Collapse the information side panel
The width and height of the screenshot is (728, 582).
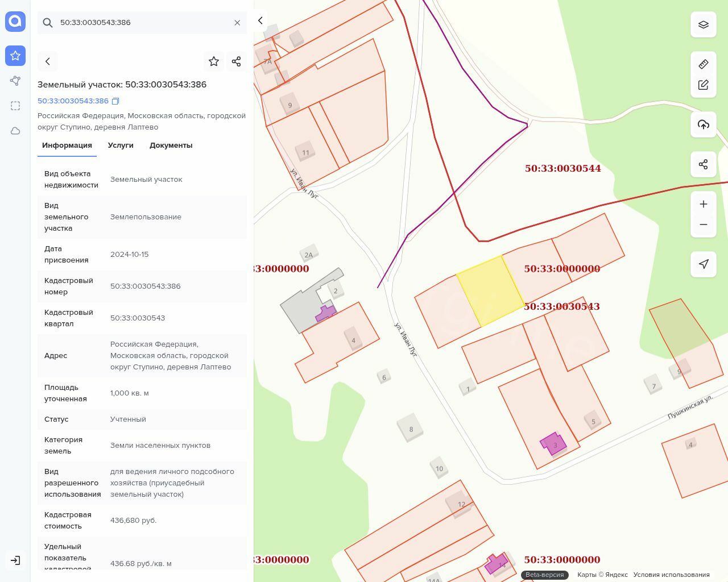click(260, 20)
